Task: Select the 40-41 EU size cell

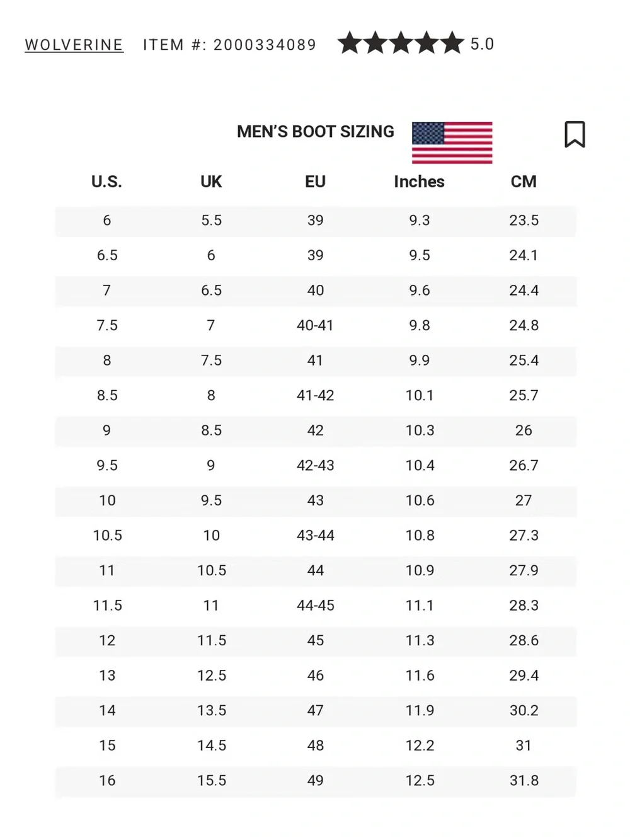Action: click(315, 325)
